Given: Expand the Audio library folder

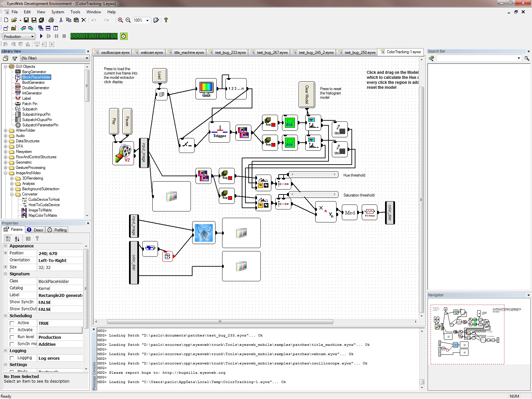Looking at the screenshot, I should pyautogui.click(x=6, y=136).
